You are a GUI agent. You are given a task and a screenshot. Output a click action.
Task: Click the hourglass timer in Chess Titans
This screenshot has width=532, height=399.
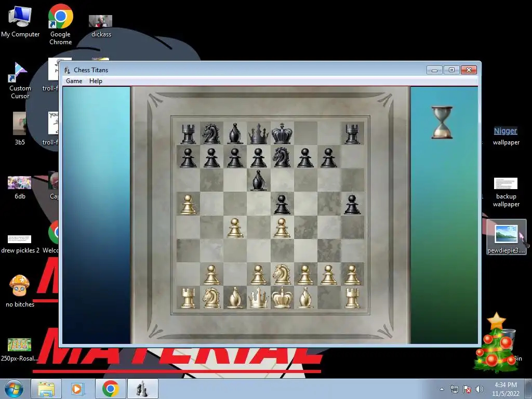pyautogui.click(x=442, y=123)
